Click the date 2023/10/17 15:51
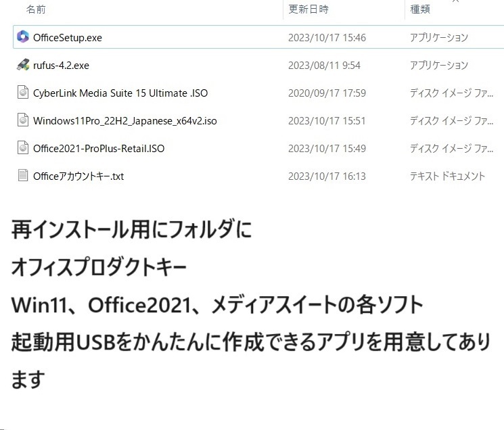This screenshot has height=430, width=504. coord(327,121)
